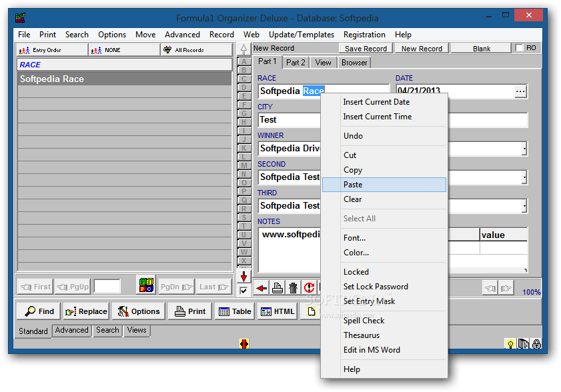Click the bottom toolbar Options button

click(x=139, y=311)
